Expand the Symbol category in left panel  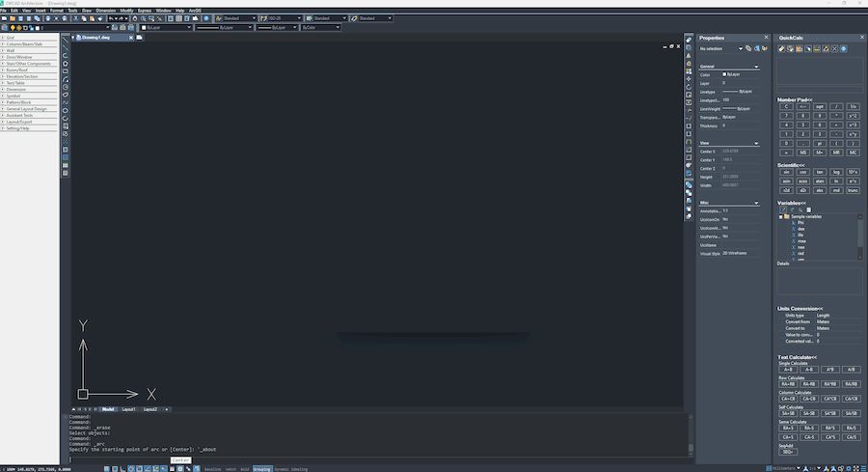(x=3, y=96)
